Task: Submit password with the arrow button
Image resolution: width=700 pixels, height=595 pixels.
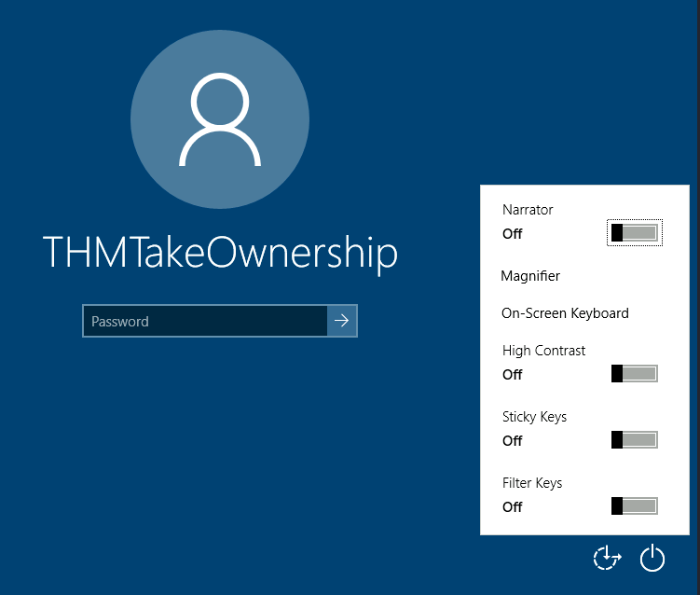Action: point(342,321)
